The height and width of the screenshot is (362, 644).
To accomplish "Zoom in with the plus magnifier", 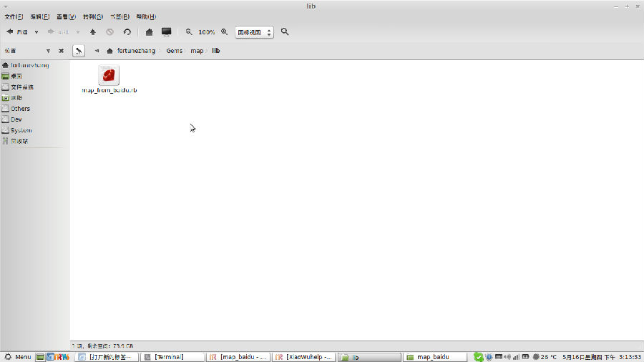I will coord(224,31).
